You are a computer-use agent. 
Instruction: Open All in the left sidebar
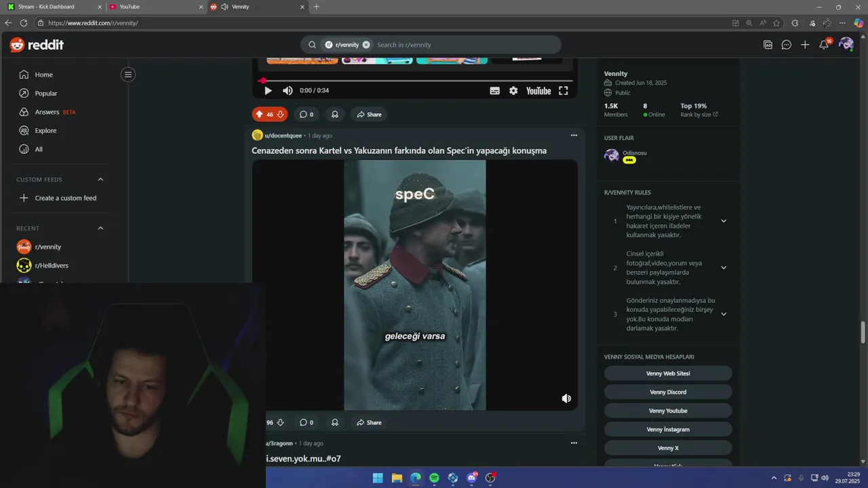coord(39,149)
